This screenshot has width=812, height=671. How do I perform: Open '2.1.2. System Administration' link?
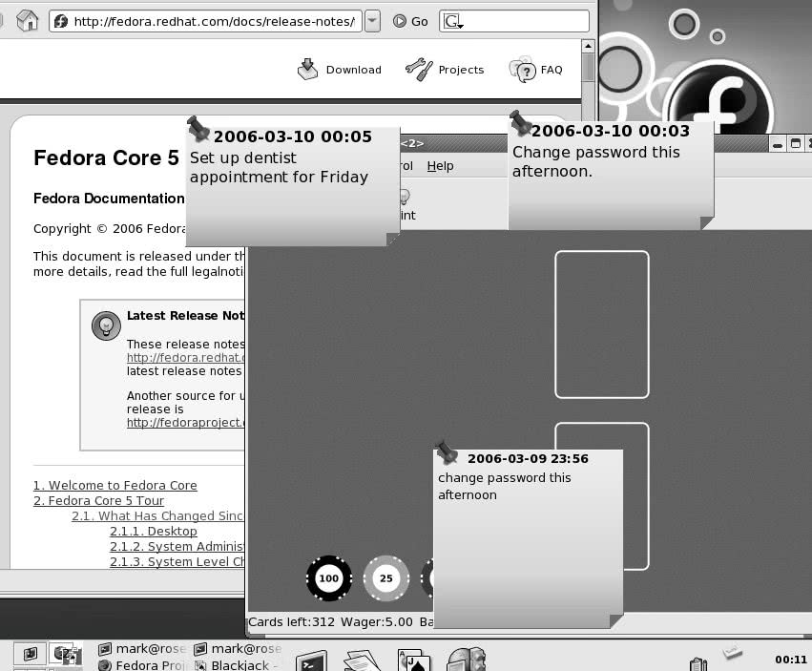click(x=177, y=546)
